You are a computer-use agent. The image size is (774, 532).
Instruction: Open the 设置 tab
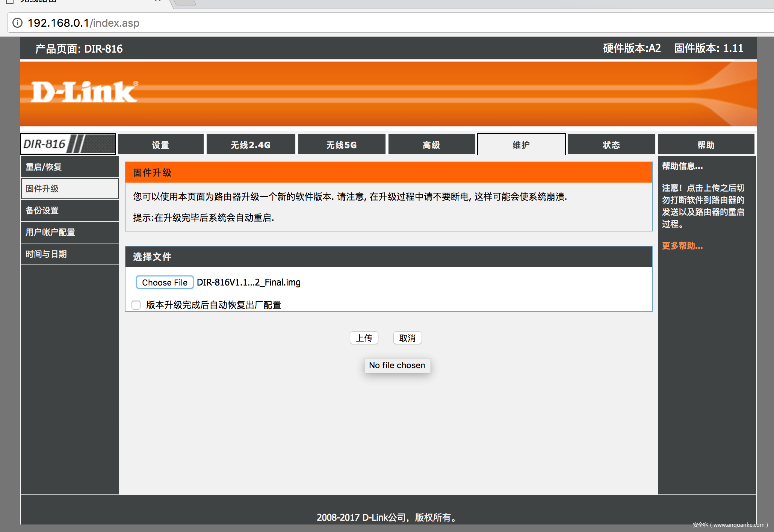coord(160,145)
